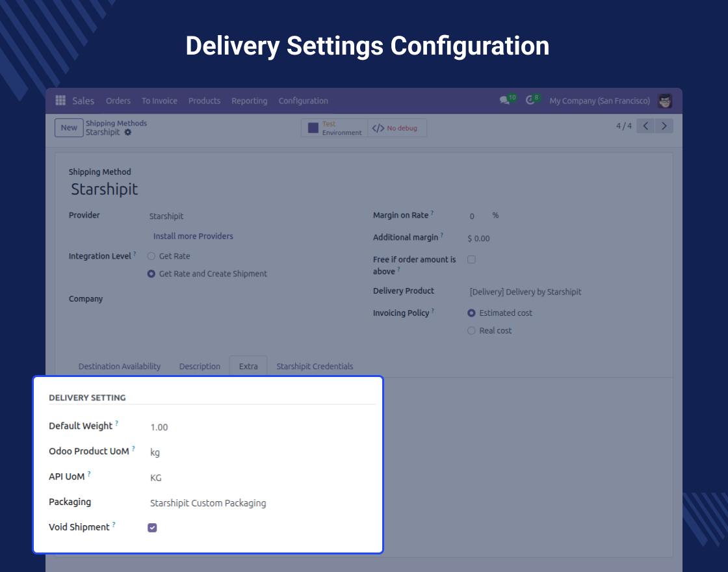Tick the Free if order amount checkbox
Screen dimensions: 728x572
471,259
